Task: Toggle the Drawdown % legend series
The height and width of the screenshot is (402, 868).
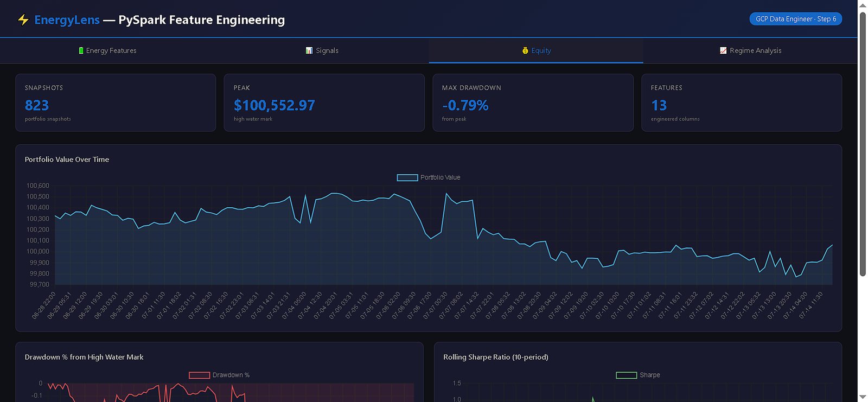Action: click(219, 375)
